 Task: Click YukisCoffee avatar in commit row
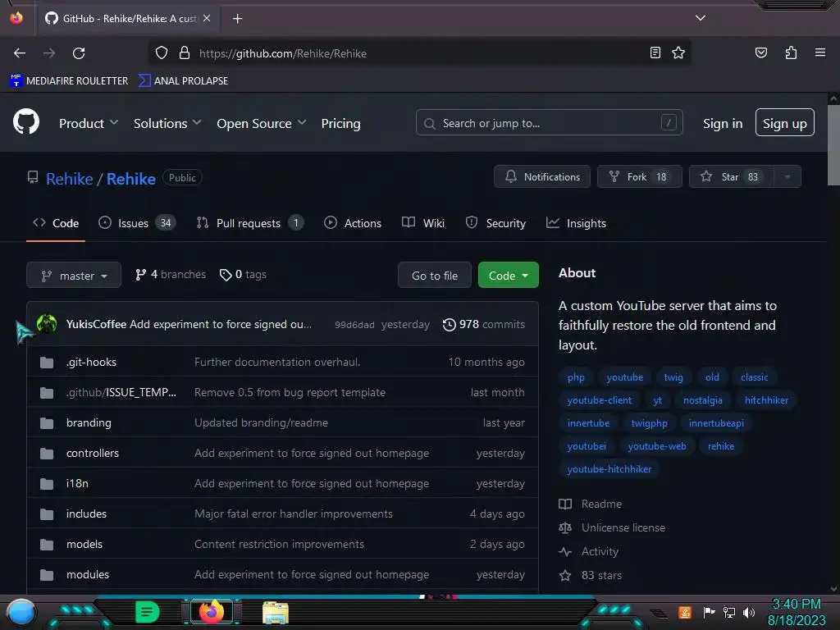[x=47, y=323]
